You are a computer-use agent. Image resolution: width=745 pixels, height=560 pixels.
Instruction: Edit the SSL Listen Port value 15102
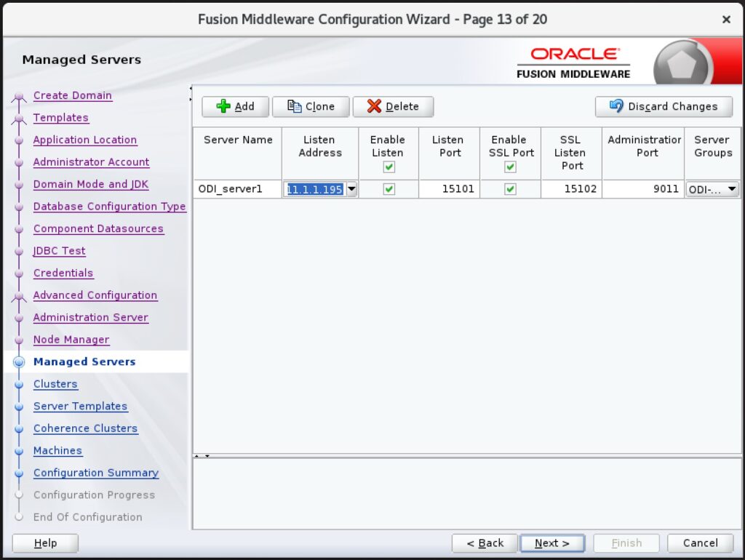point(572,189)
